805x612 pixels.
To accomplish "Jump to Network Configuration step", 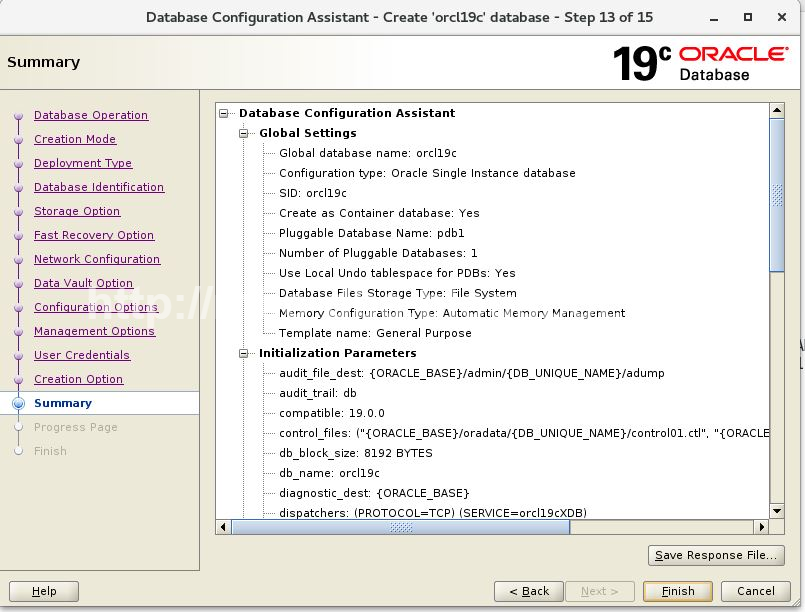I will (97, 259).
